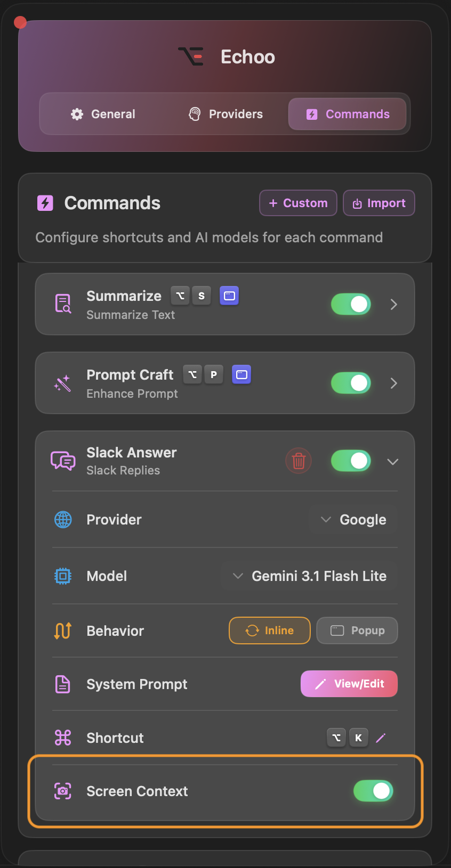Click the Model chip icon

[63, 576]
